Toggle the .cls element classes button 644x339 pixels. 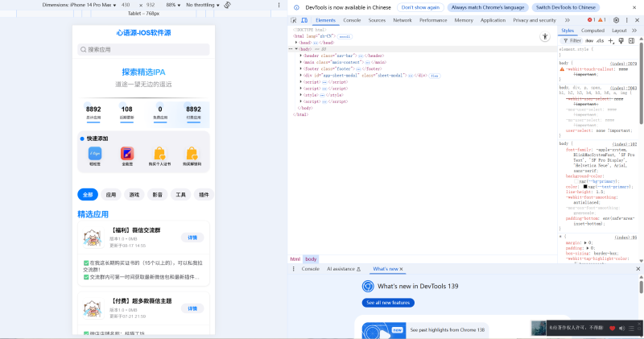point(601,39)
